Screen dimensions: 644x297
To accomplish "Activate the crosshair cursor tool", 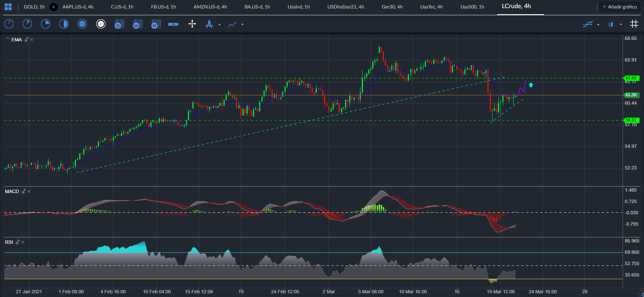I will pos(192,24).
